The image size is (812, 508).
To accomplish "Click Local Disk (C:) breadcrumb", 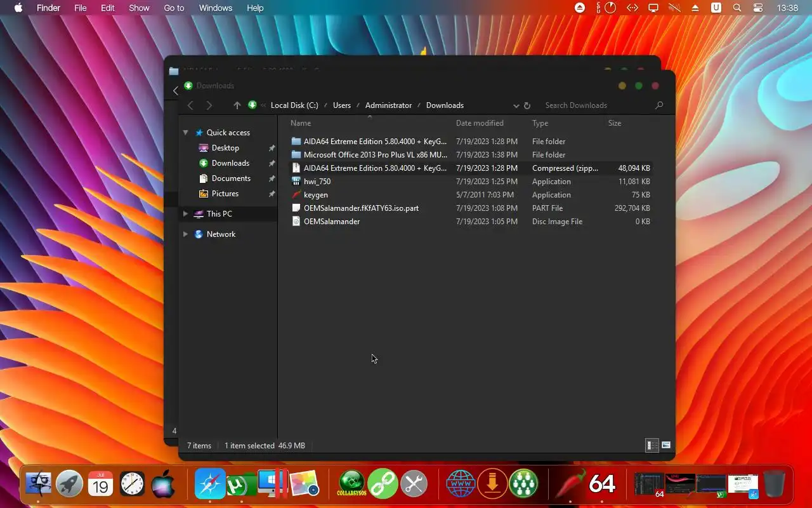I will coord(294,105).
